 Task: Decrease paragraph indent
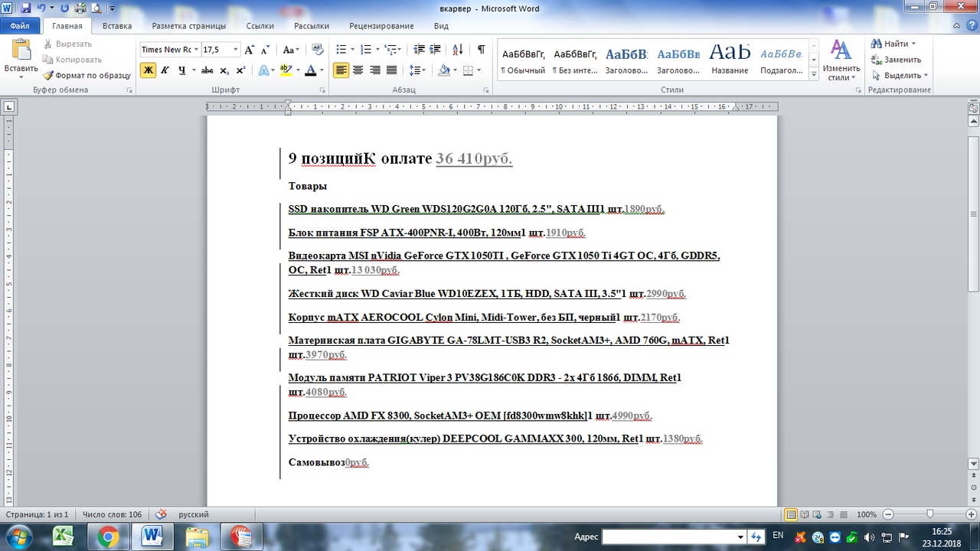(x=419, y=50)
